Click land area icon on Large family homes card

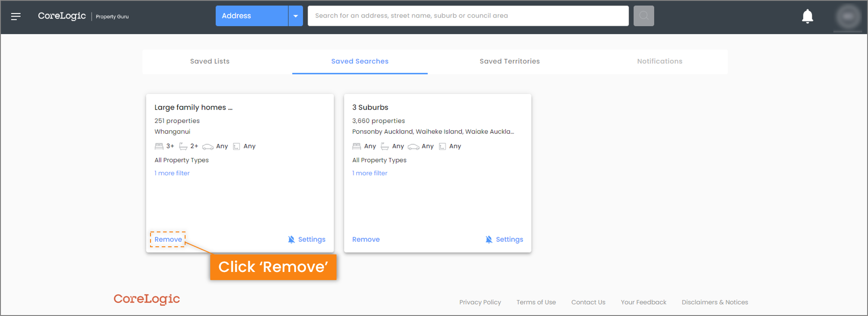(x=236, y=146)
